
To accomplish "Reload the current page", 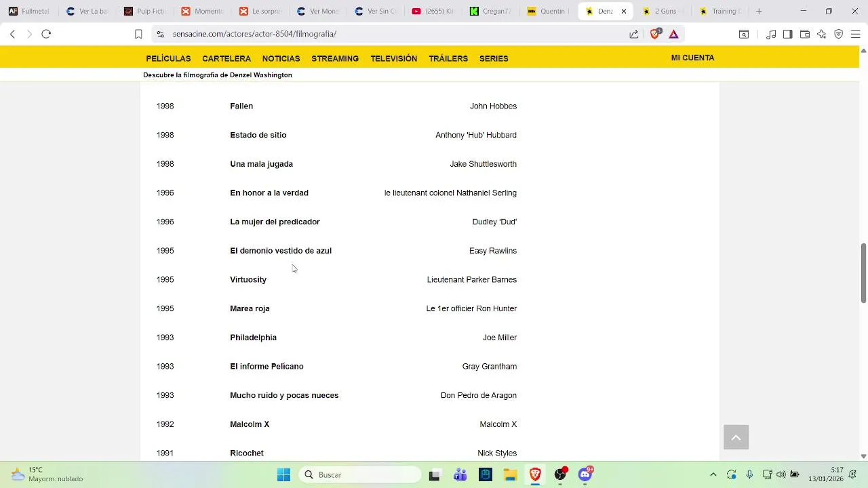I will click(x=46, y=34).
